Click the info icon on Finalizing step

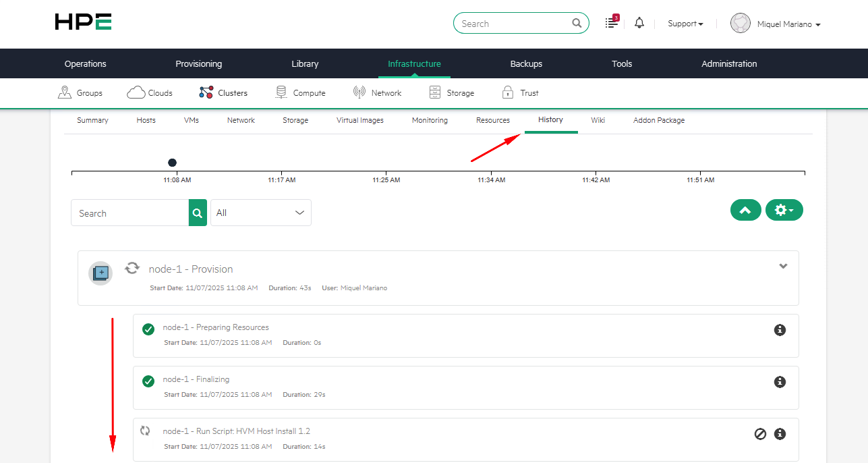pos(780,381)
